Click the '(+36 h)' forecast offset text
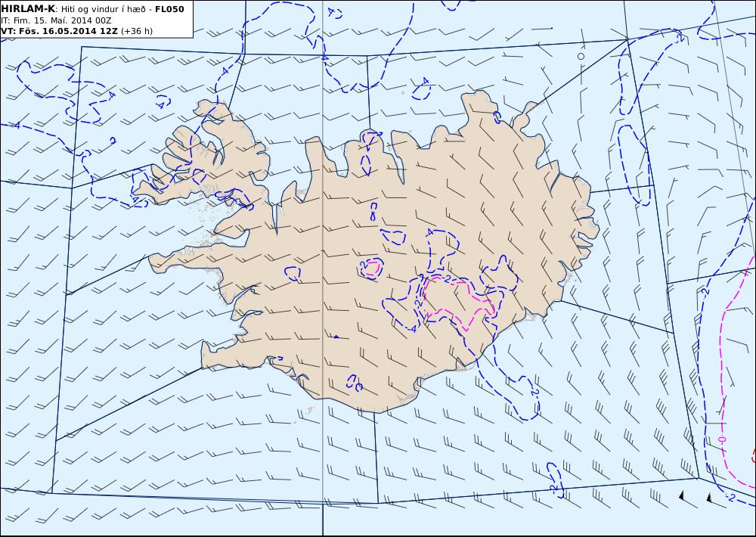756x537 pixels. pyautogui.click(x=136, y=31)
